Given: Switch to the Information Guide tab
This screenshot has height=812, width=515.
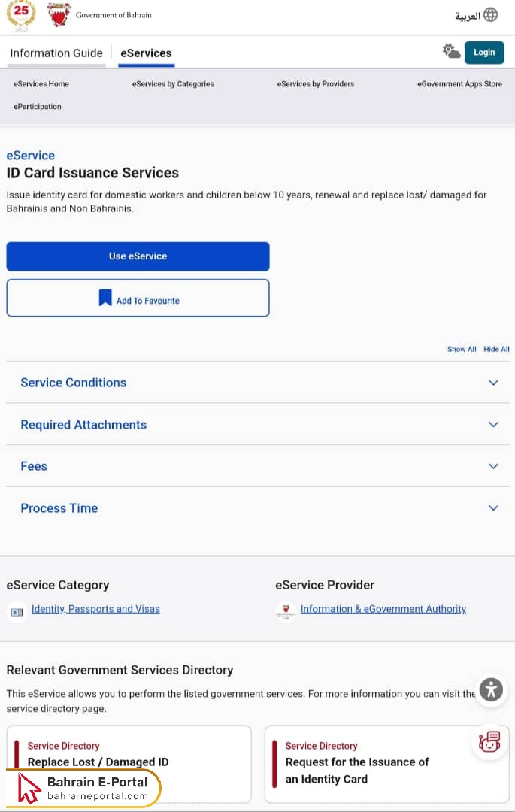Looking at the screenshot, I should click(56, 53).
